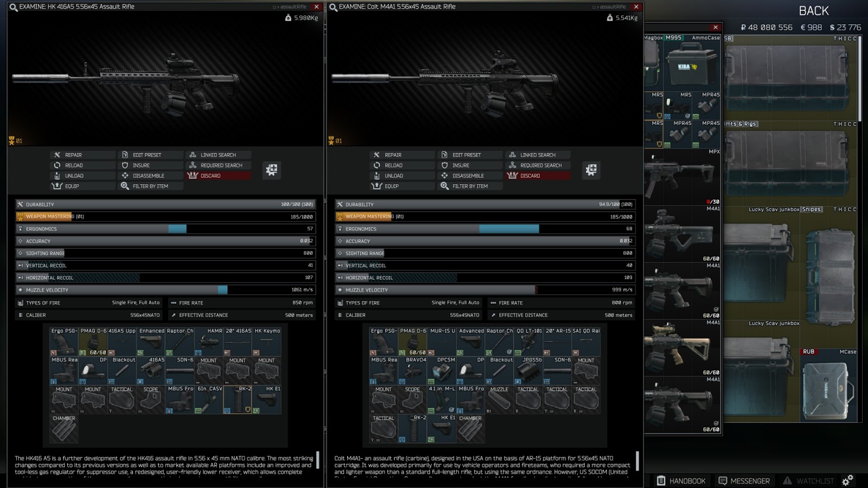Viewport: 868px width, 488px height.
Task: Select the KIBA M995 ammo case in stash
Action: coord(692,62)
